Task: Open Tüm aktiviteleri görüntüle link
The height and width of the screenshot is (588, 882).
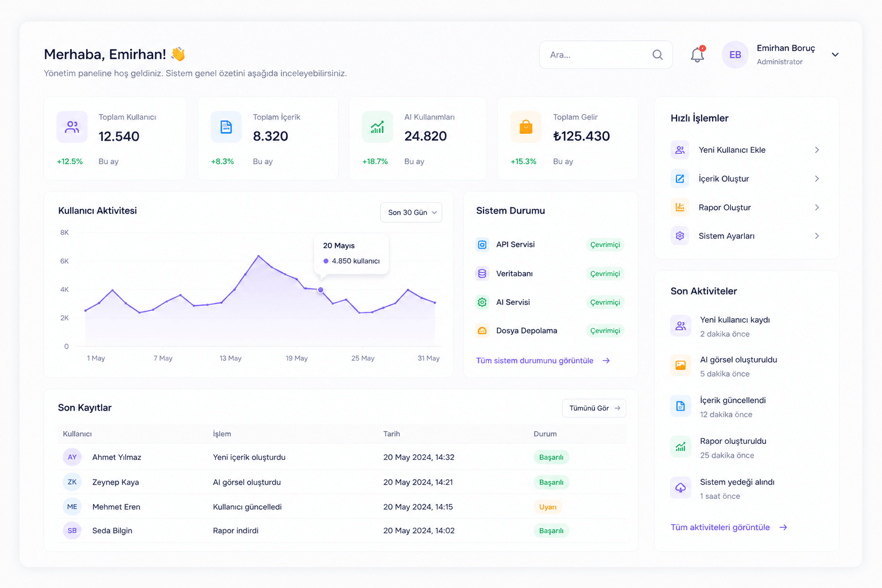Action: coord(729,527)
